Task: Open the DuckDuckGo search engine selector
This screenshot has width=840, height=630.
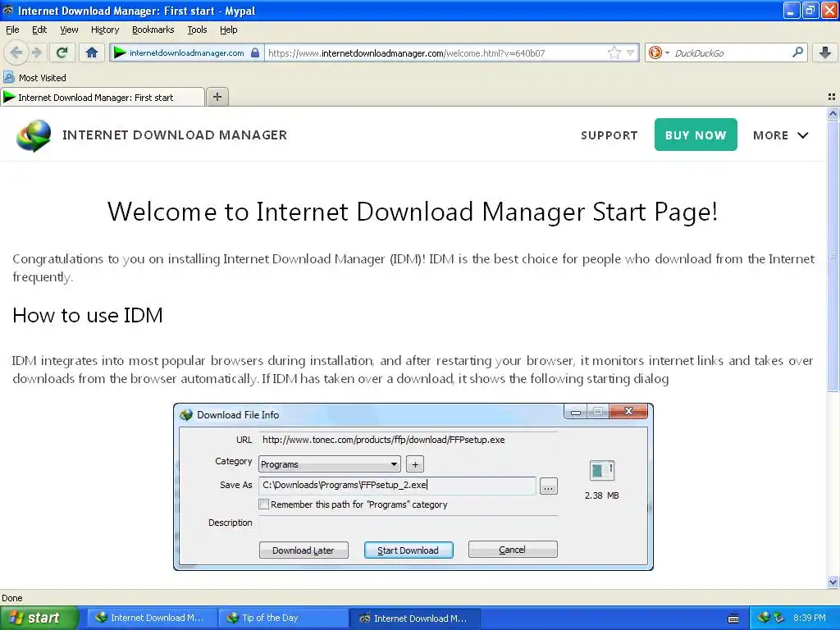Action: (659, 52)
